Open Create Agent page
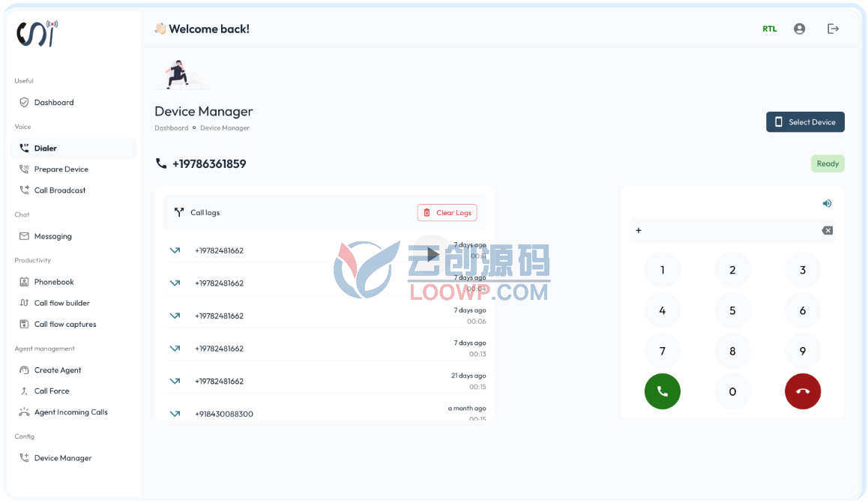Screen dimensions: 868x503 coord(73,370)
